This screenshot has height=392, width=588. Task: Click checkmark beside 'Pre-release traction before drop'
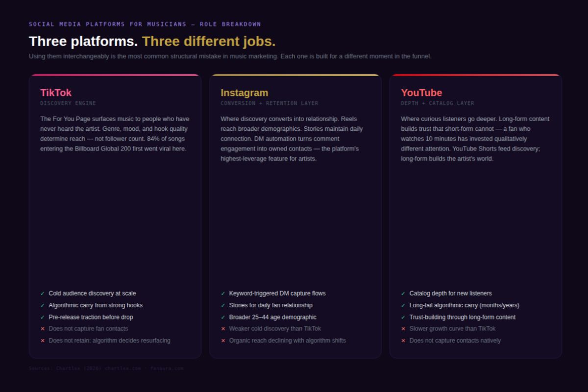point(43,317)
